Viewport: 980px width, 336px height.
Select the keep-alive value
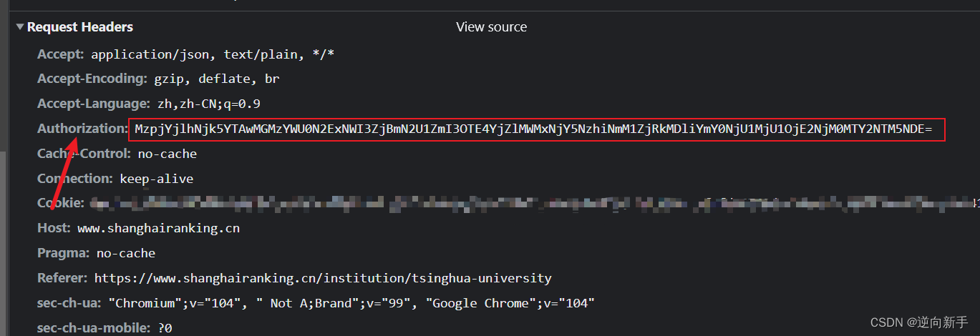pyautogui.click(x=157, y=179)
